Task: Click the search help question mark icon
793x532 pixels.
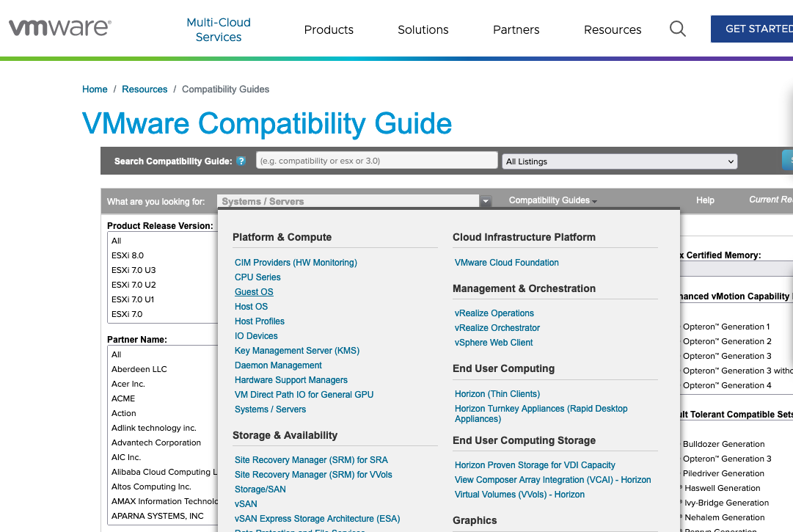Action: pos(241,161)
